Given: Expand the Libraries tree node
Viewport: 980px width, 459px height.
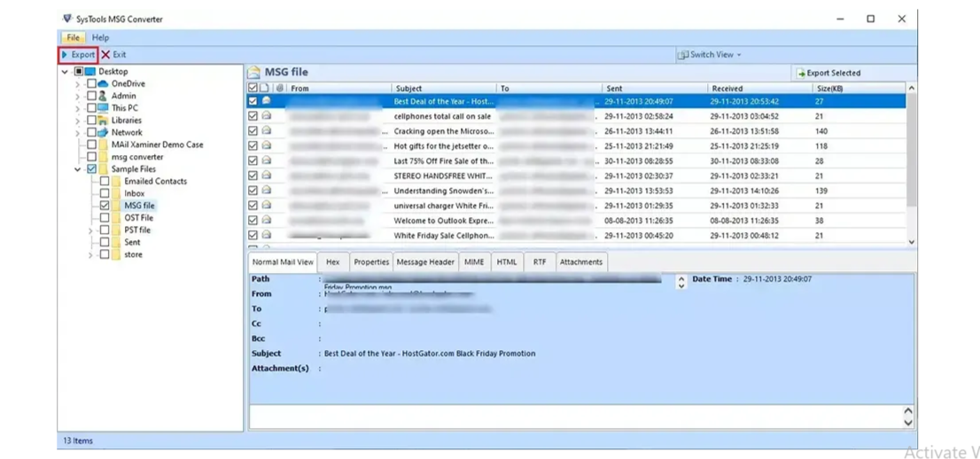Looking at the screenshot, I should (77, 120).
